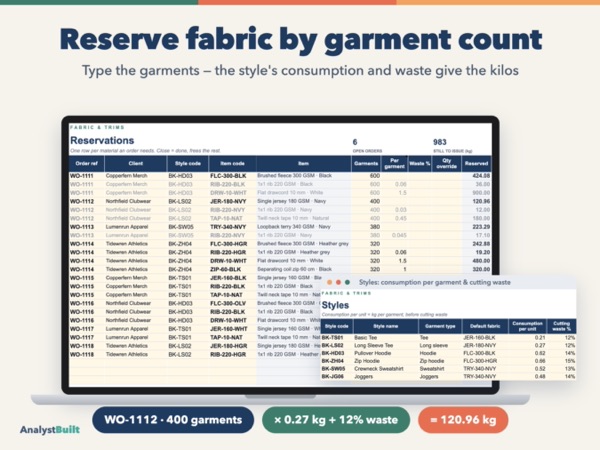Select the reserved value 424.08
The height and width of the screenshot is (450, 600).
pyautogui.click(x=481, y=176)
